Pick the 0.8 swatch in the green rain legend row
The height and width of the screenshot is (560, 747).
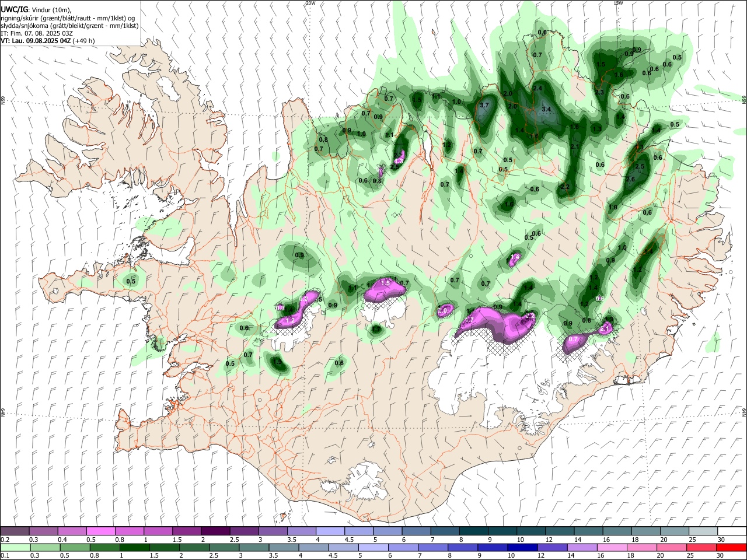point(104,547)
